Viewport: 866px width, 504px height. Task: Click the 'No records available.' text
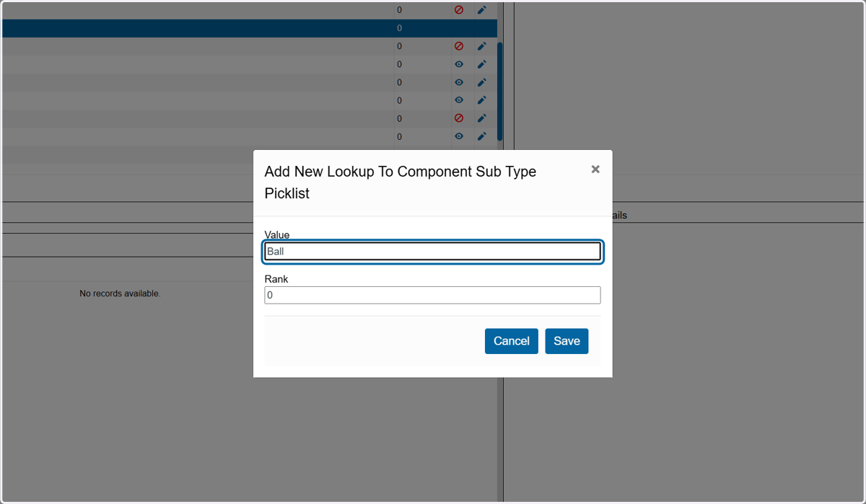tap(120, 293)
